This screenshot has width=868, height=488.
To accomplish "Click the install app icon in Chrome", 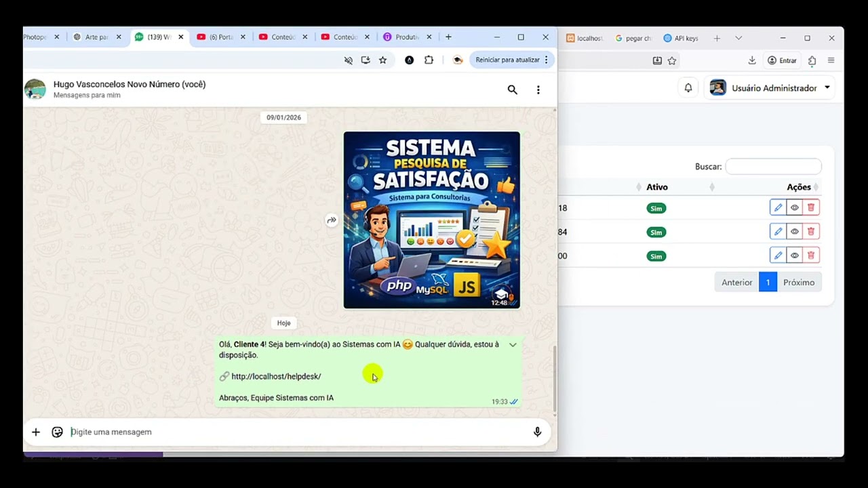I will 366,60.
